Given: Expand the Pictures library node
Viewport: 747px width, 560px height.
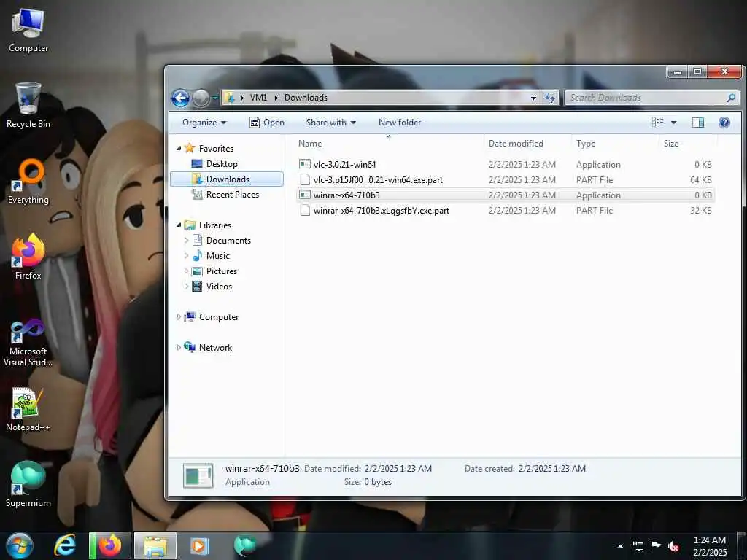Looking at the screenshot, I should [x=186, y=271].
